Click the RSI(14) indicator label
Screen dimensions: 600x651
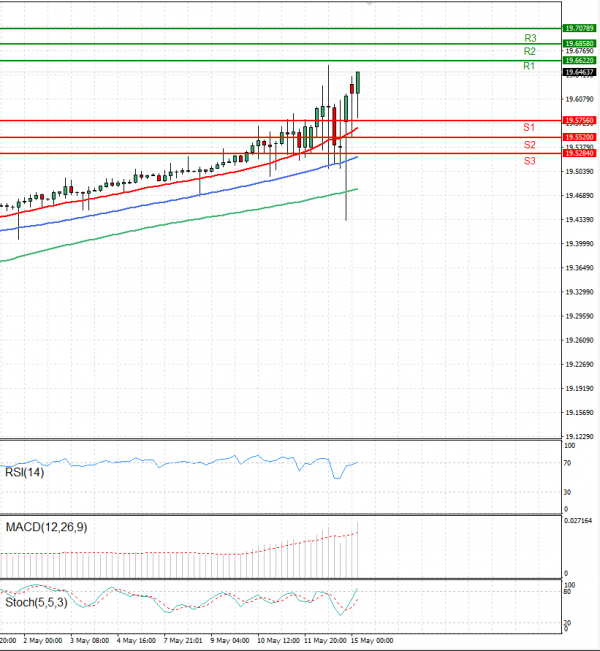(24, 472)
